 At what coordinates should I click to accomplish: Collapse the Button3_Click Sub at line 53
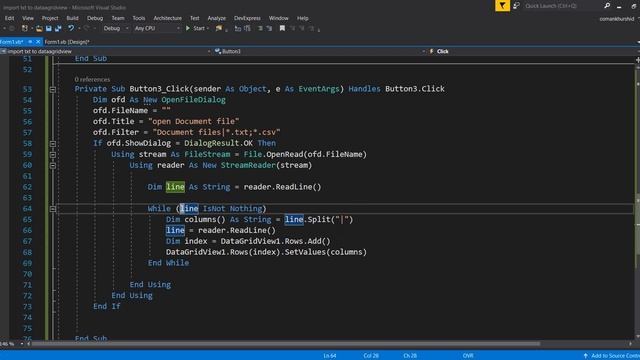tap(53, 89)
